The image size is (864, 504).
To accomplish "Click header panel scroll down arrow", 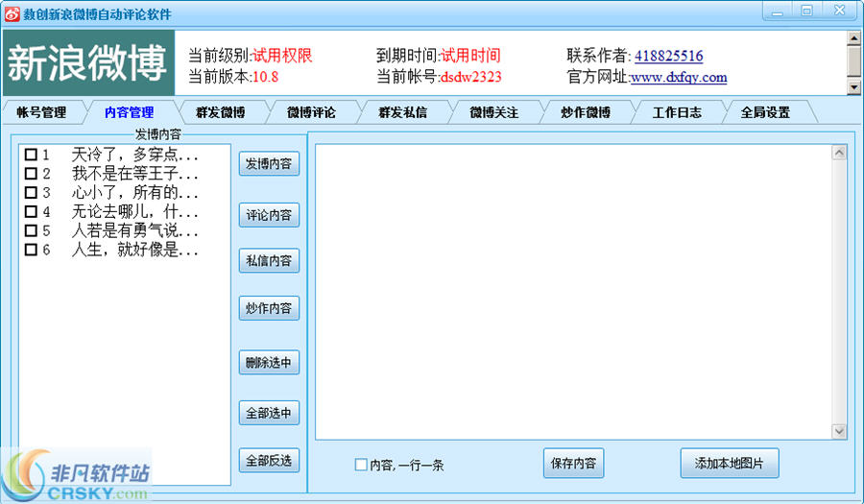I will point(854,87).
